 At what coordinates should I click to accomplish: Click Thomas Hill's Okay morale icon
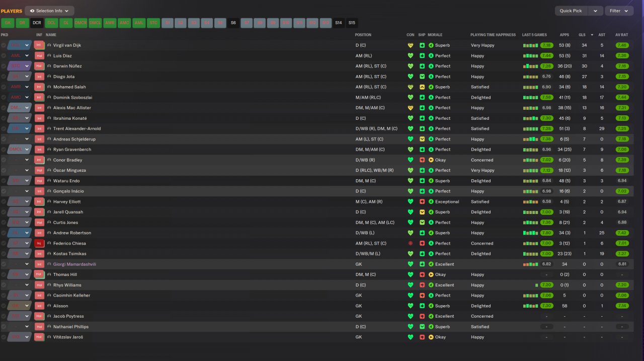point(431,274)
